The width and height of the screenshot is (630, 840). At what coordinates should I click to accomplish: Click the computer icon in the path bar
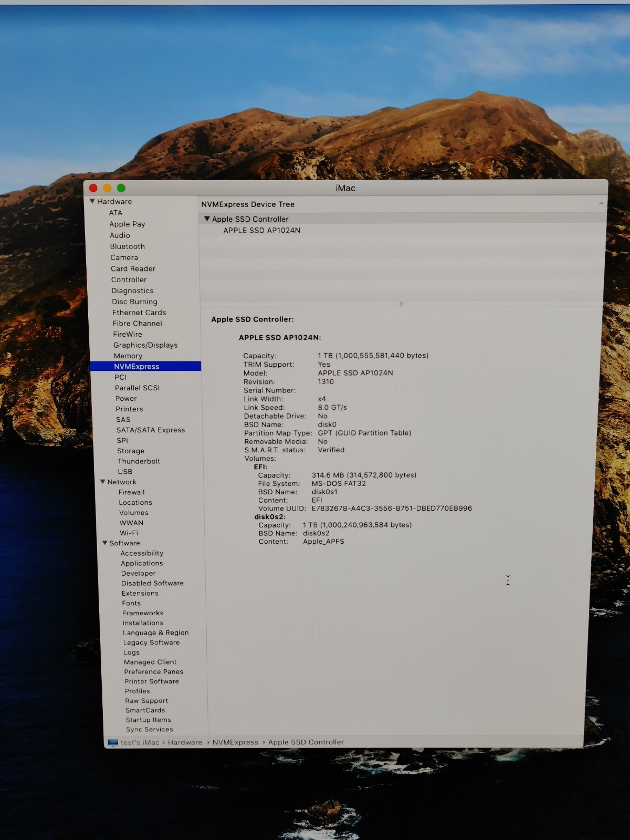point(112,742)
